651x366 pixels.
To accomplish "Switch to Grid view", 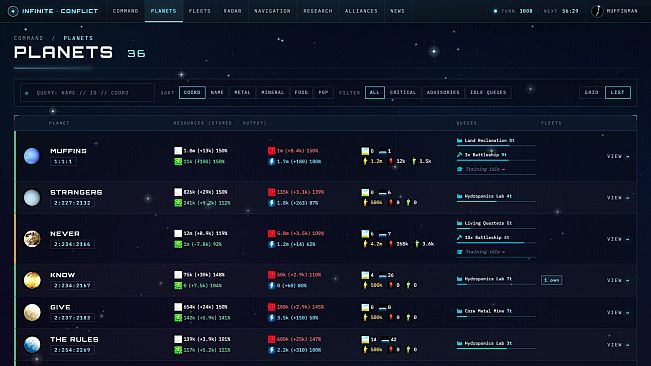I will [592, 93].
